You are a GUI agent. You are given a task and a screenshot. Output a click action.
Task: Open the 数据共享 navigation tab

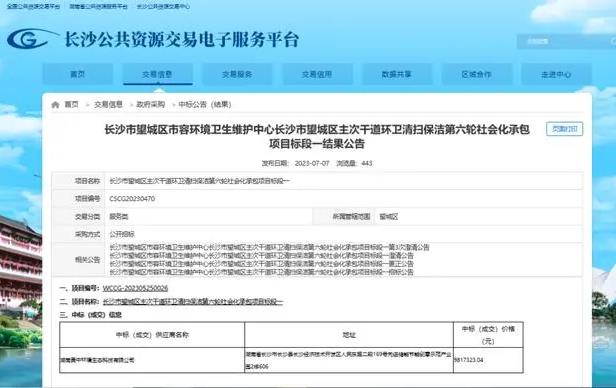click(397, 74)
